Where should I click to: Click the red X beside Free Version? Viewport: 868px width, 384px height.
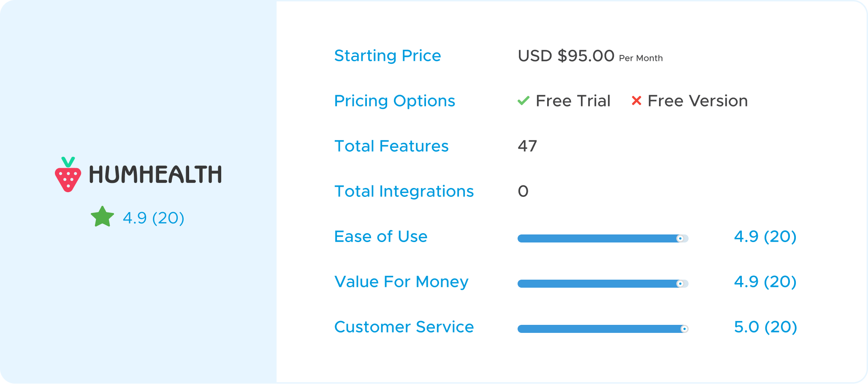(636, 101)
